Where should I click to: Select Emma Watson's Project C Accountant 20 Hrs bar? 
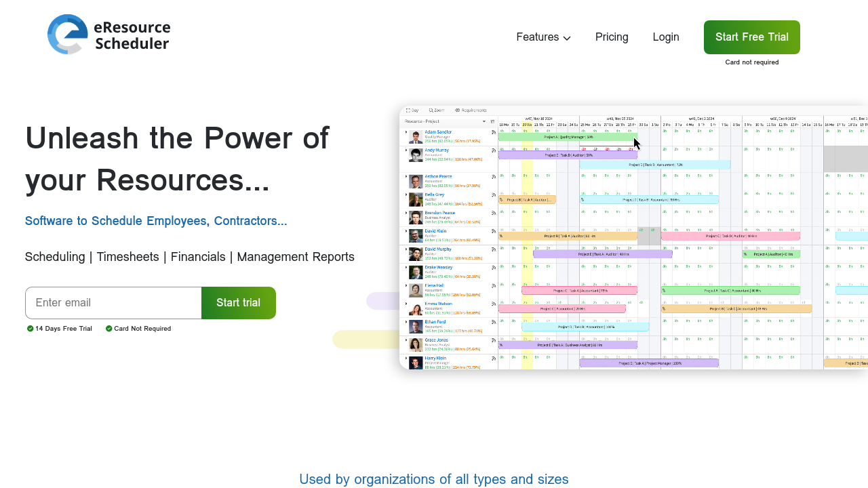coord(562,309)
